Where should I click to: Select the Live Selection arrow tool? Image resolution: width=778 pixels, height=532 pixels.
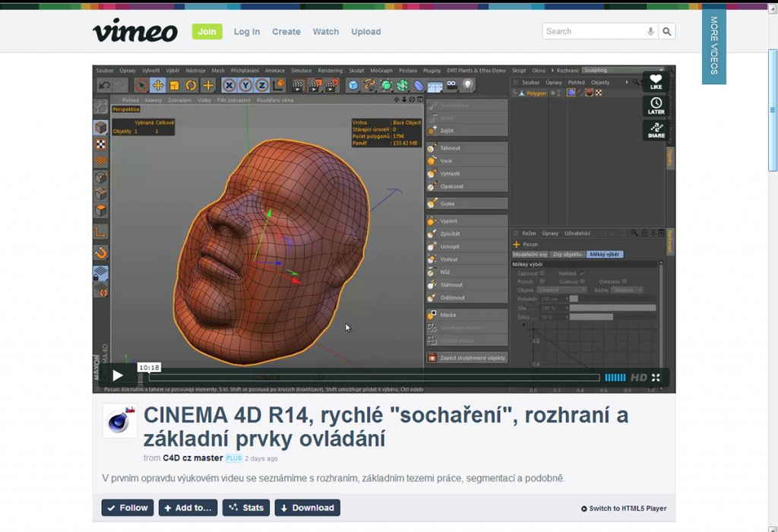[x=141, y=85]
